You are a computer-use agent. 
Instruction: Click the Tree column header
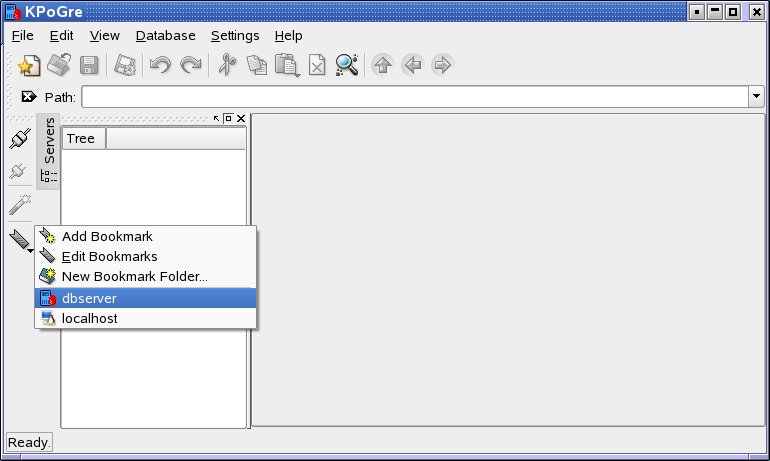(82, 139)
